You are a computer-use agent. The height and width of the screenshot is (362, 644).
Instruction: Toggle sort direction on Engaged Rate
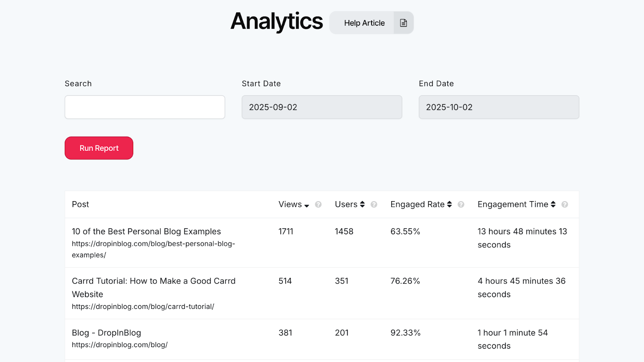450,204
